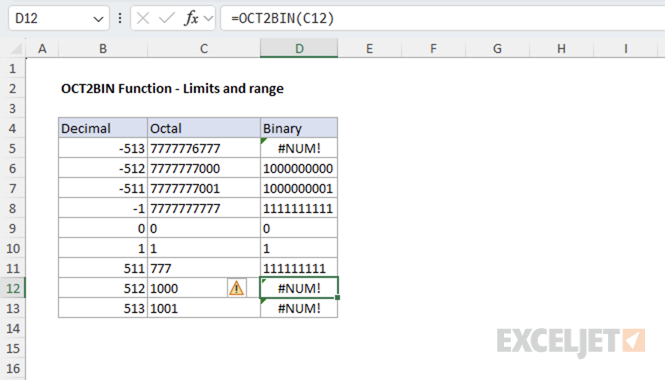
Task: Select cell with decimal -511
Action: [103, 188]
